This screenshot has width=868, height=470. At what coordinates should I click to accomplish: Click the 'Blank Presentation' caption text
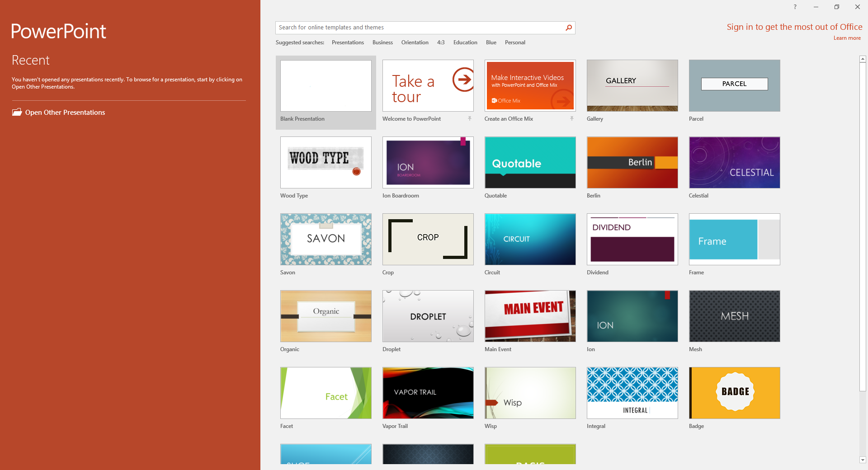[x=302, y=119]
